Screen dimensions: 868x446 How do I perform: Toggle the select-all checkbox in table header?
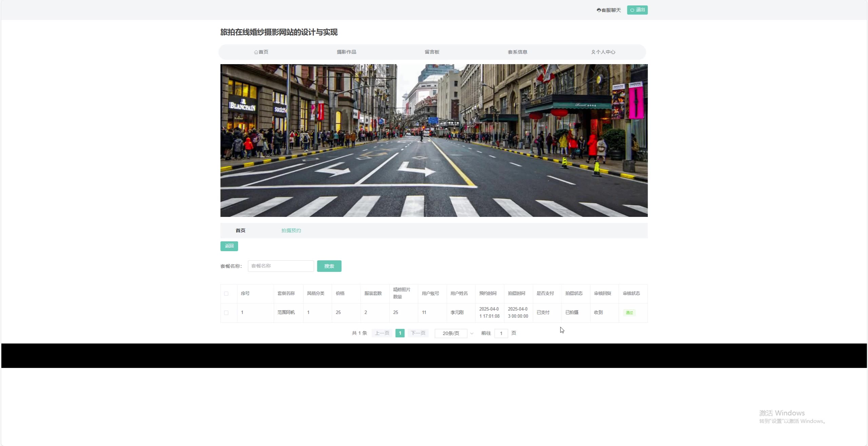226,294
